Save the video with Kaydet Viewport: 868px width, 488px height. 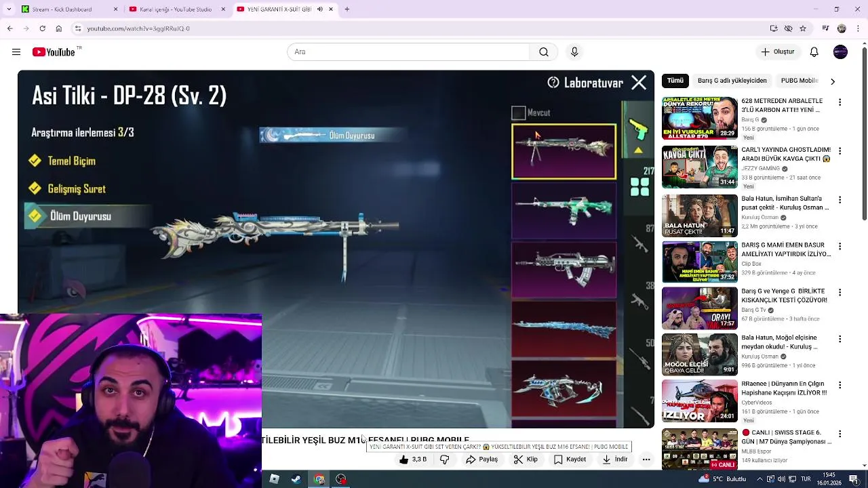coord(570,460)
